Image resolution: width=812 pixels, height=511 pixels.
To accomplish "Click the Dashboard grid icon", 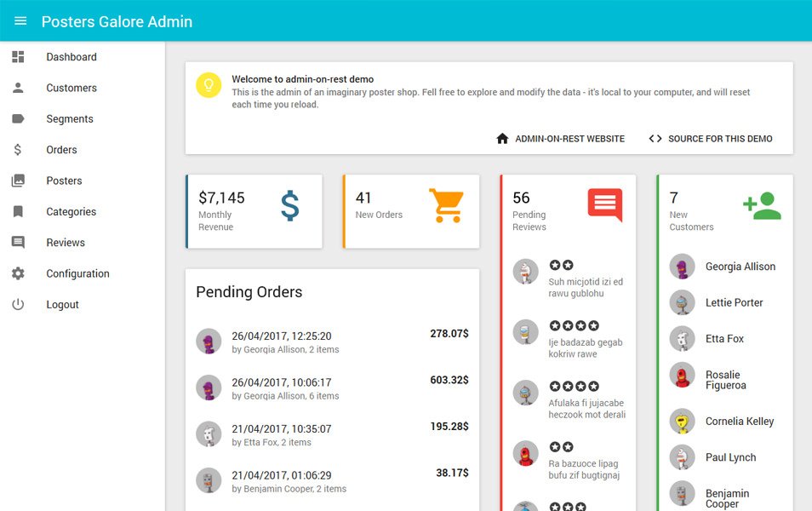I will (18, 56).
